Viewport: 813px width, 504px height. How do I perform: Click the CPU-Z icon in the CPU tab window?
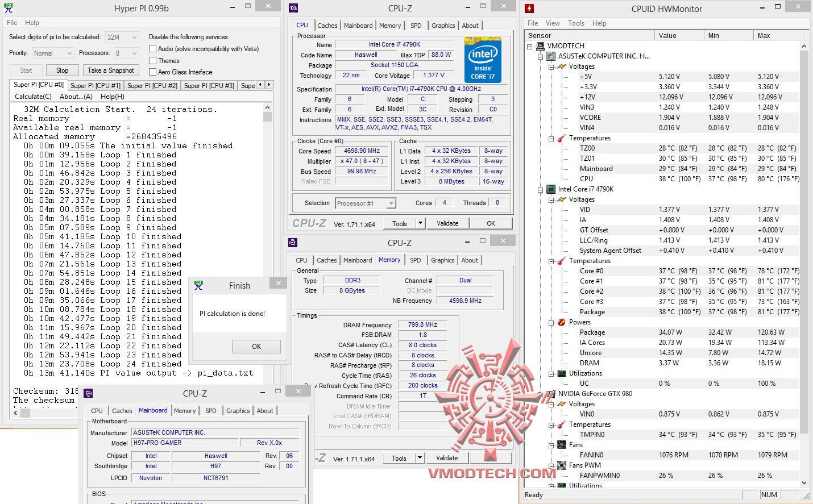tap(293, 8)
